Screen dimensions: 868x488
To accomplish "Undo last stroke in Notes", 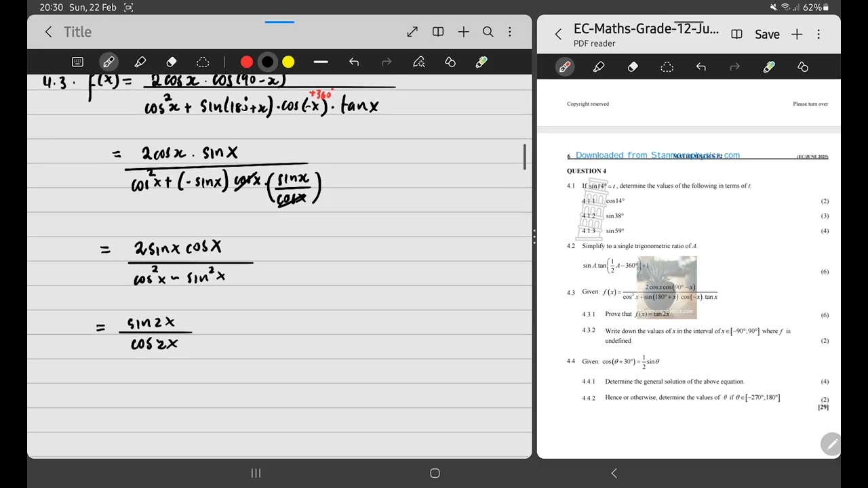I will click(x=354, y=62).
